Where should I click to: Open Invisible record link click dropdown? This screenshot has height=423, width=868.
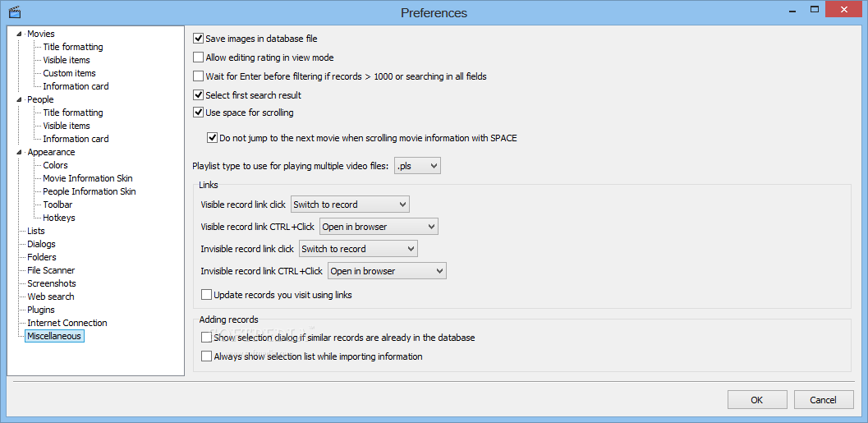coord(358,249)
